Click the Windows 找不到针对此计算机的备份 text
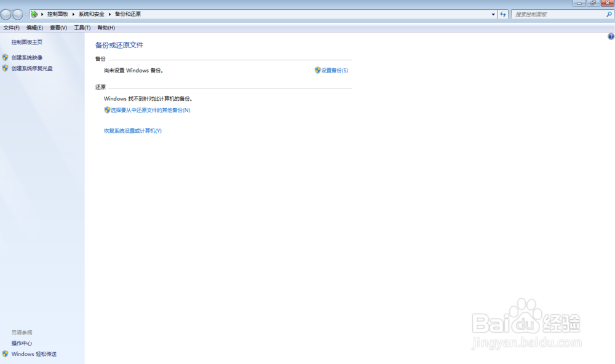The width and height of the screenshot is (615, 364). coord(148,99)
